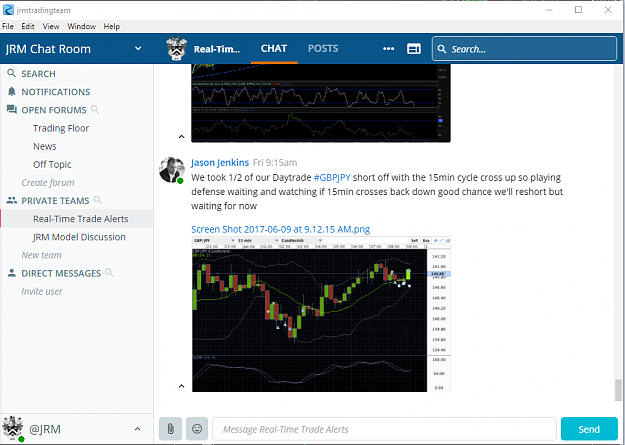625x445 pixels.
Task: Search private teams with small magnifier icon
Action: [x=98, y=200]
